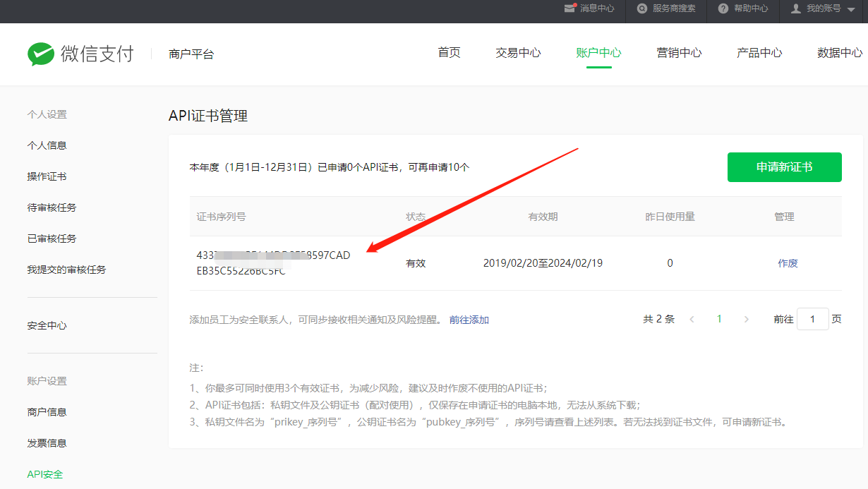The height and width of the screenshot is (489, 868).
Task: Click the 前往 page number input field
Action: coord(813,320)
